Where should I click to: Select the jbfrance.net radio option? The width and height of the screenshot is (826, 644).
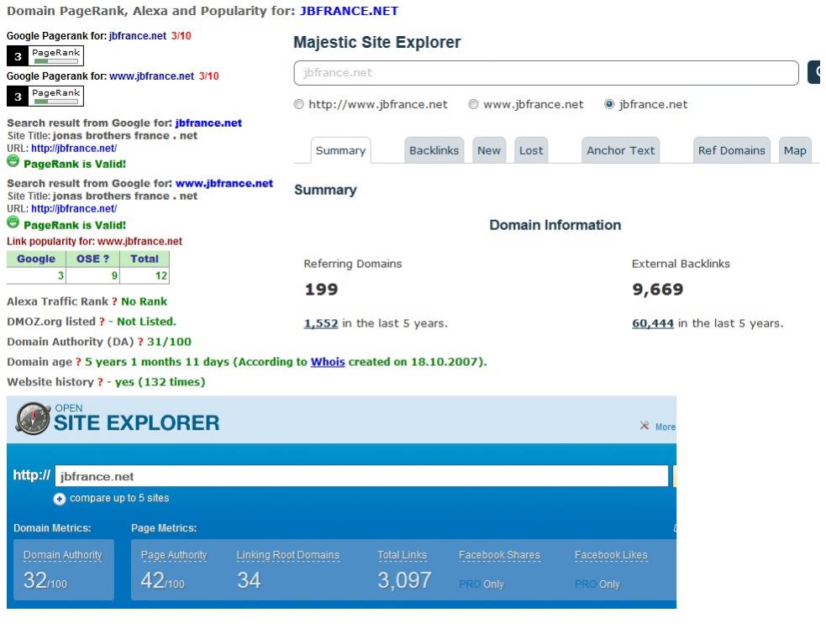coord(609,104)
